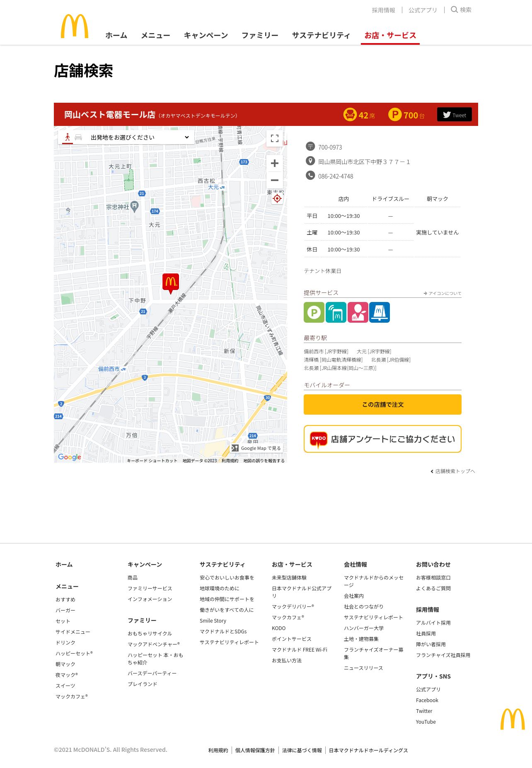
Task: Select car mode icon on map
Action: (x=78, y=137)
